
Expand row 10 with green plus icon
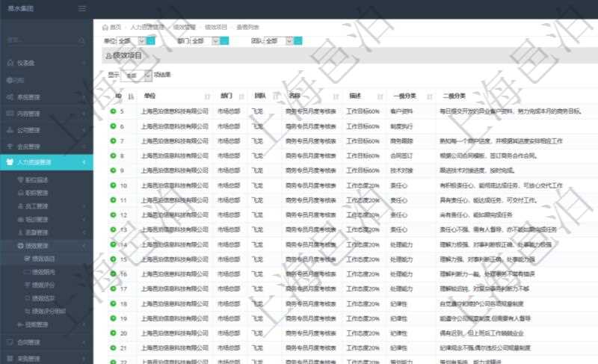coord(114,185)
